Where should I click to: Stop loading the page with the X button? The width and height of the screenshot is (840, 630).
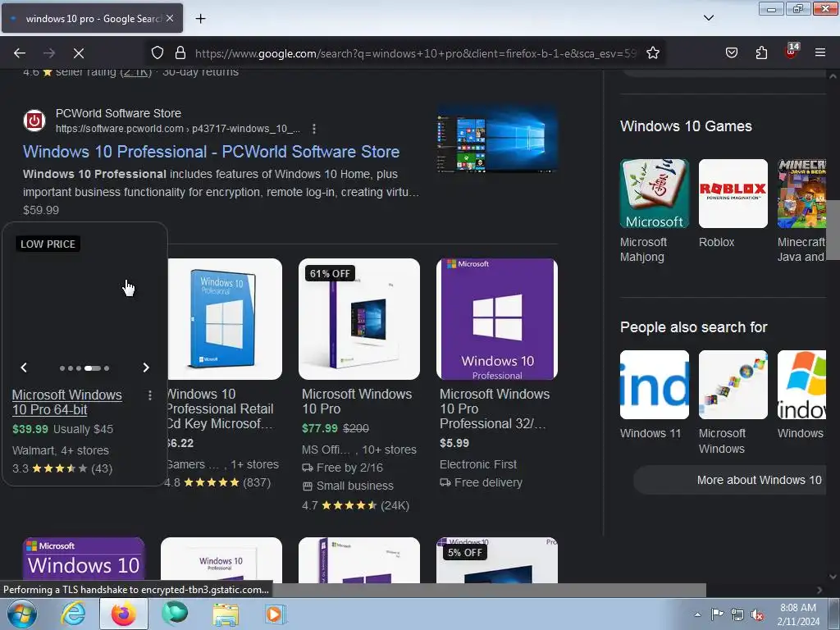click(79, 53)
